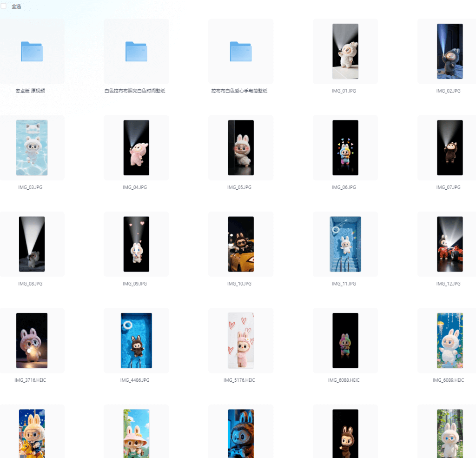Open the IMG_3716.HEIC glowing lamp thumbnail
Image resolution: width=476 pixels, height=458 pixels.
[x=32, y=340]
